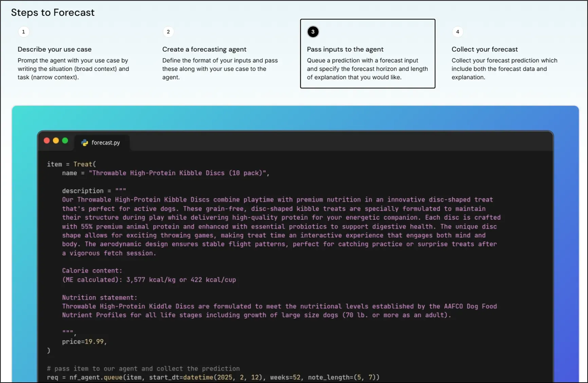Click the "Calorie content:" line in code
The image size is (588, 383).
coord(92,271)
